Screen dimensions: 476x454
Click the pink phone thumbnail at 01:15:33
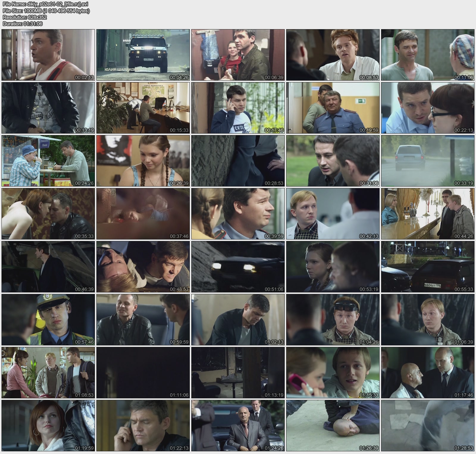pos(333,372)
